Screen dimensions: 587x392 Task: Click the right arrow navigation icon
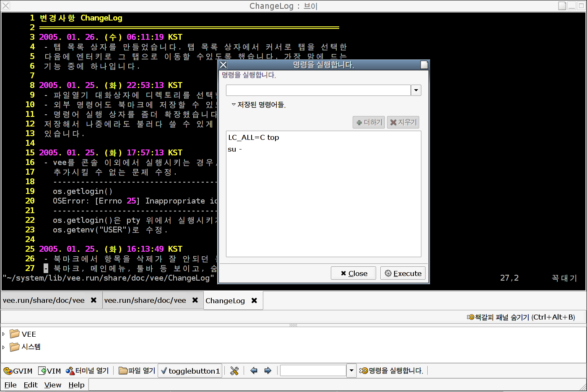[268, 371]
